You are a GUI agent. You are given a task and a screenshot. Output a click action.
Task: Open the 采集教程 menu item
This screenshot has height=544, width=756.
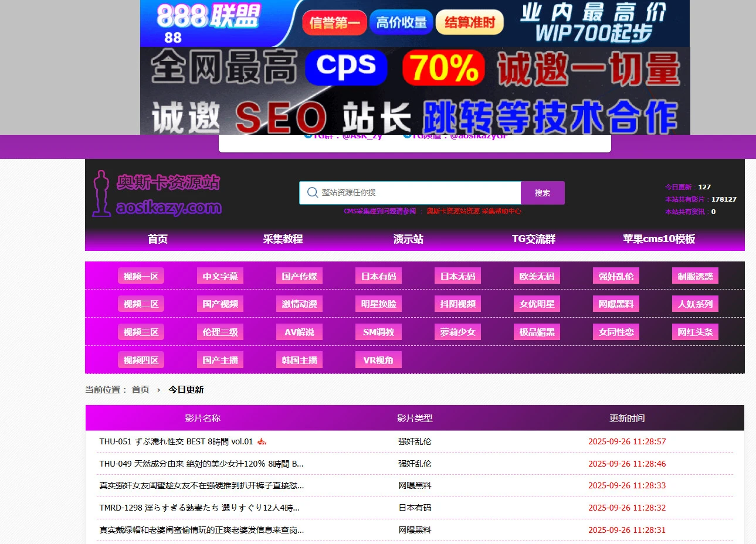coord(283,239)
